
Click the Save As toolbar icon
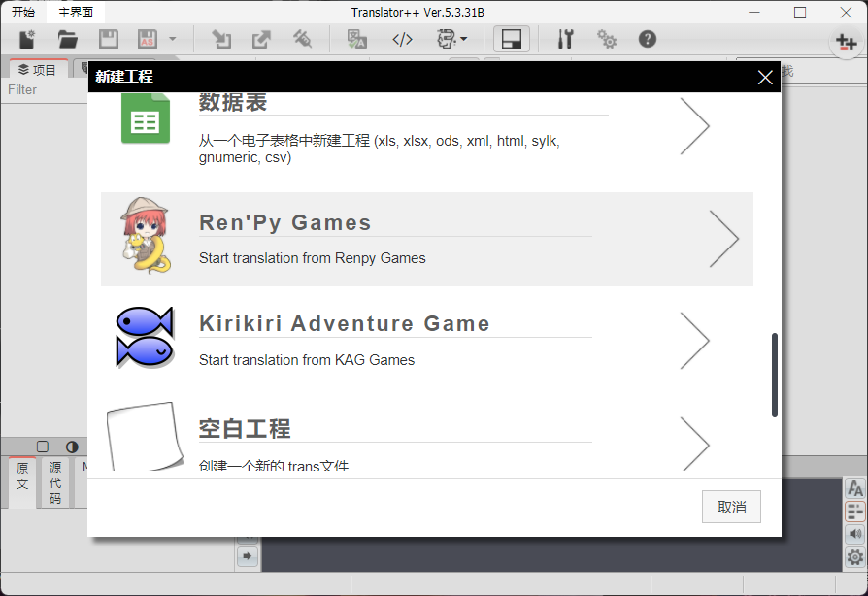click(148, 39)
